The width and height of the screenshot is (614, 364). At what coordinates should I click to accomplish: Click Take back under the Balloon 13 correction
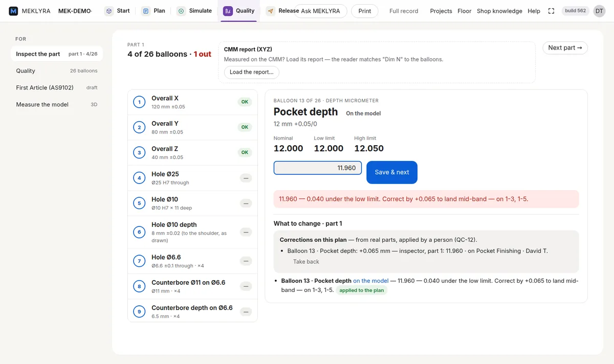306,262
